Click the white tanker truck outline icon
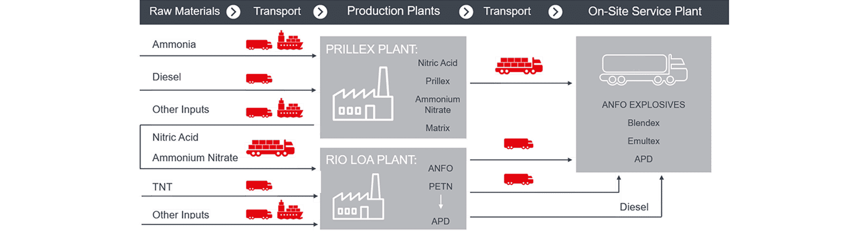The height and width of the screenshot is (240, 868). point(643,70)
